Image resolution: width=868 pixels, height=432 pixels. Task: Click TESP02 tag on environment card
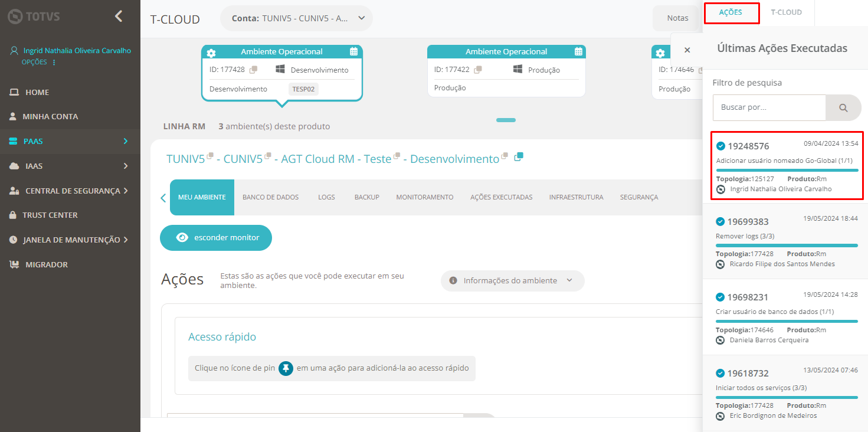click(x=304, y=89)
